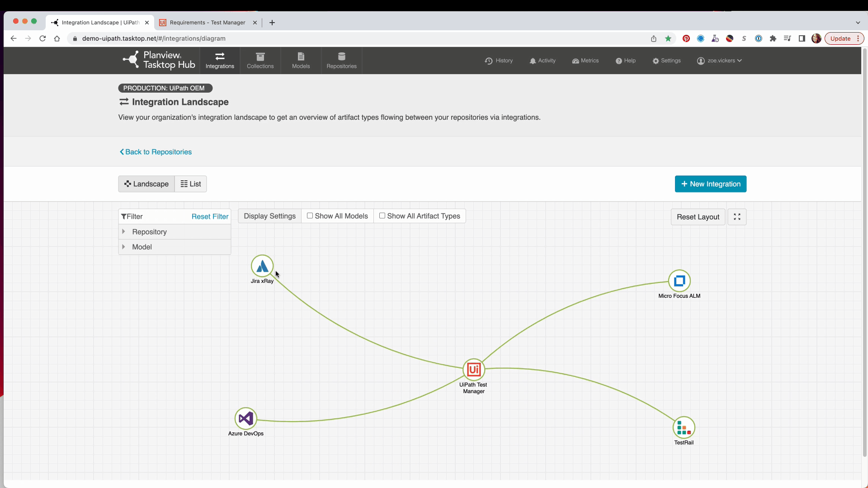
Task: Open Settings in the top bar
Action: [667, 61]
